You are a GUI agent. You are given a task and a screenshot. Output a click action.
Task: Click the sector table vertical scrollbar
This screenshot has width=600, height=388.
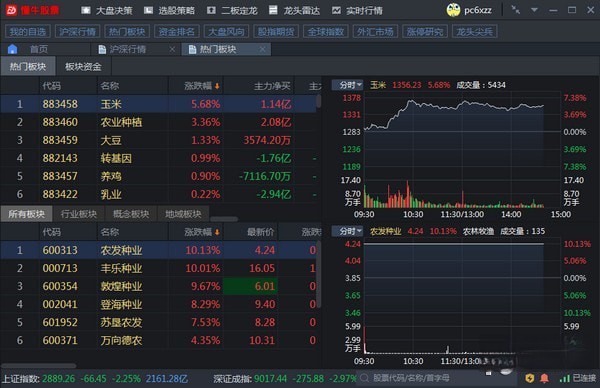click(319, 101)
